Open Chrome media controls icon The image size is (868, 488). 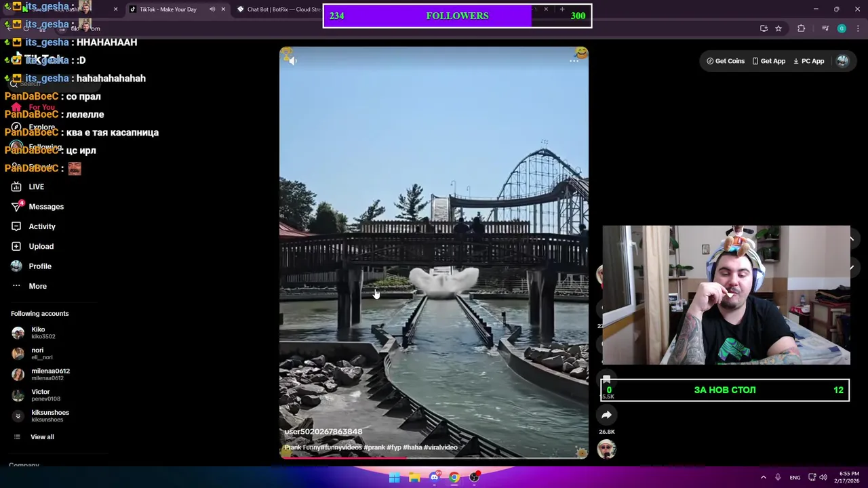point(825,28)
